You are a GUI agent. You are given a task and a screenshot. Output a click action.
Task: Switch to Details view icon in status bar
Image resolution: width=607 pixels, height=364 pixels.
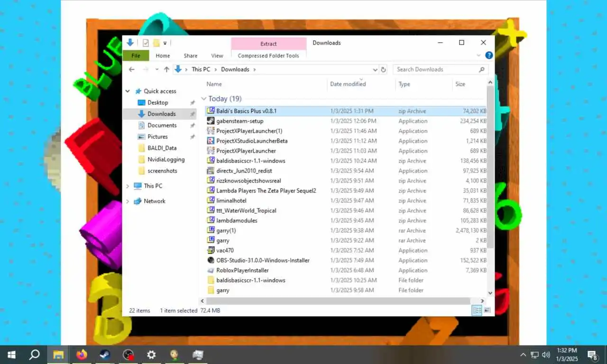(x=477, y=310)
